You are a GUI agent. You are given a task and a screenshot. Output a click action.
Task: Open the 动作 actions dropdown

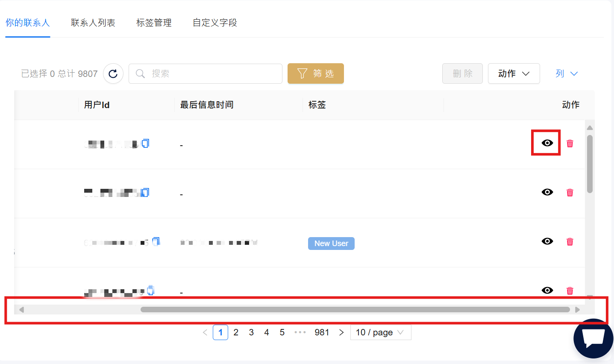click(514, 73)
